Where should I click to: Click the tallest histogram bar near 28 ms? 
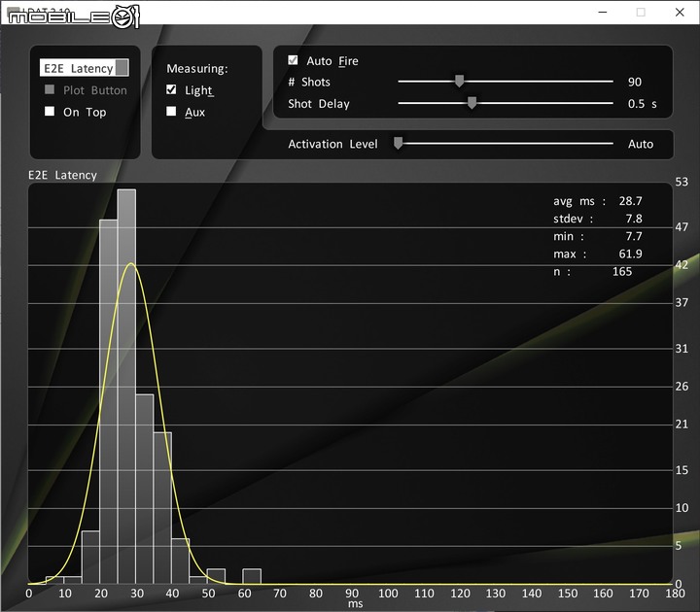(x=126, y=387)
